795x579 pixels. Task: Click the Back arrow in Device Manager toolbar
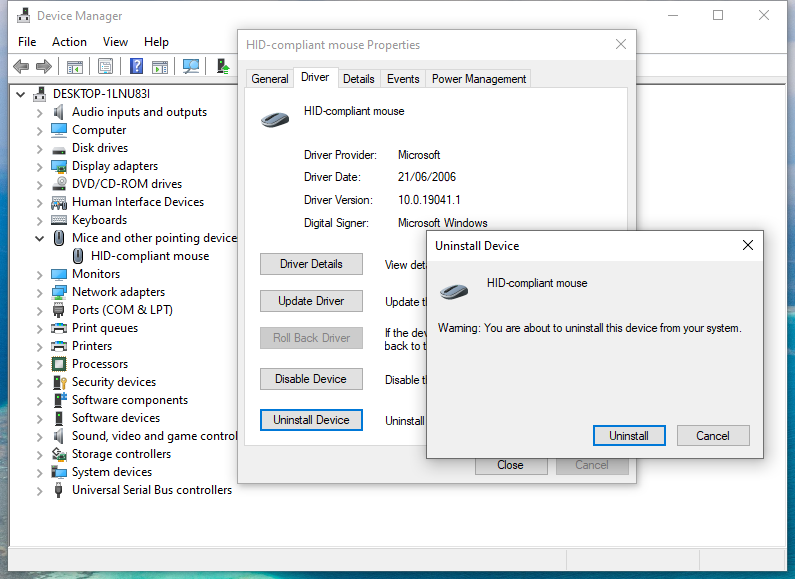[21, 66]
